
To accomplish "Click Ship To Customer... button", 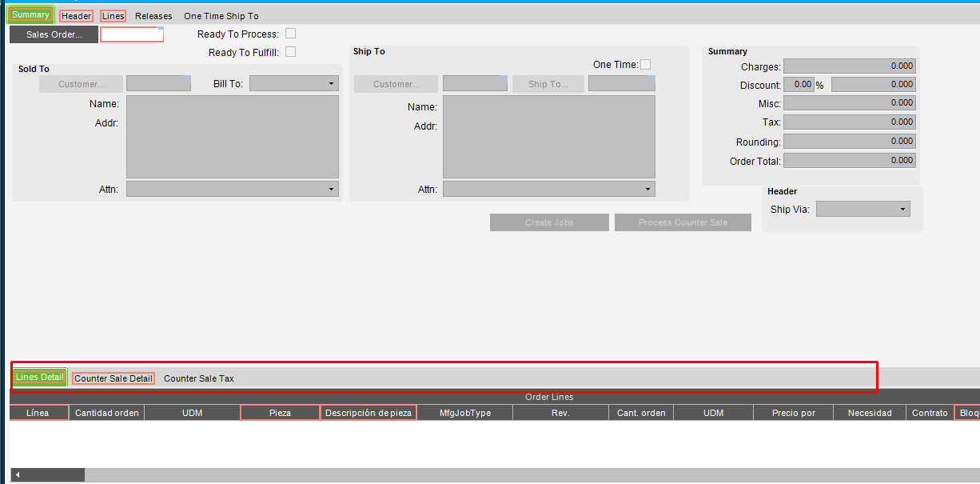I will coord(396,84).
